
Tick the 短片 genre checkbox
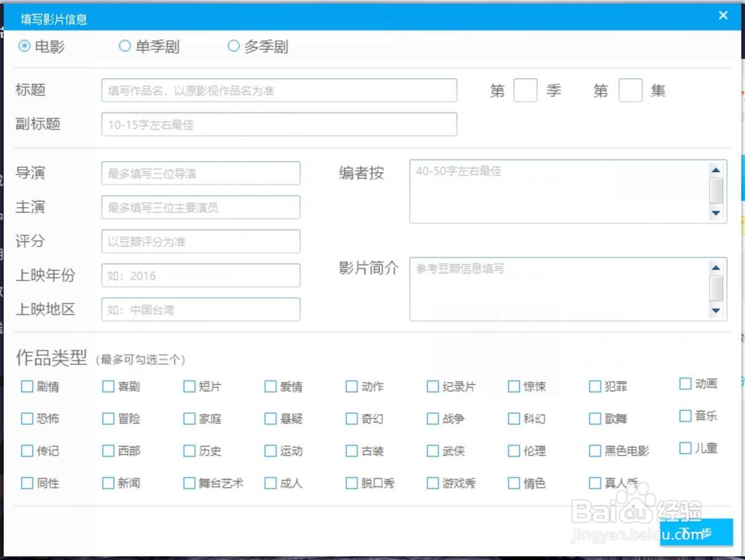click(x=189, y=386)
